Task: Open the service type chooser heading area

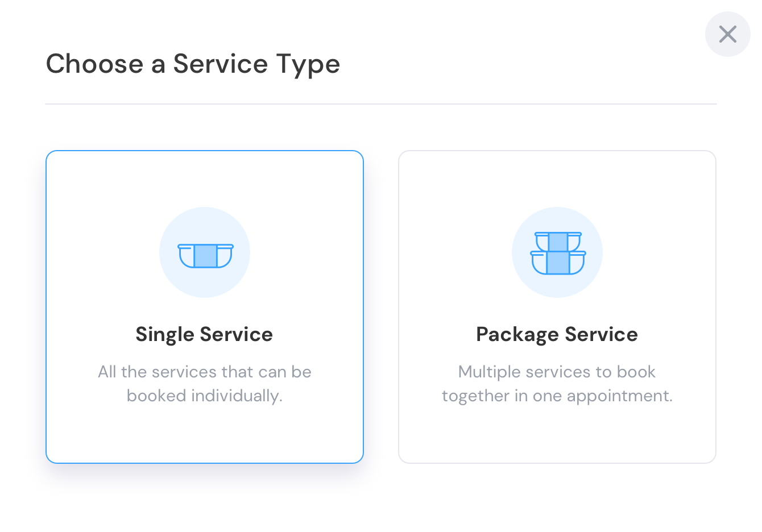Action: (x=193, y=64)
